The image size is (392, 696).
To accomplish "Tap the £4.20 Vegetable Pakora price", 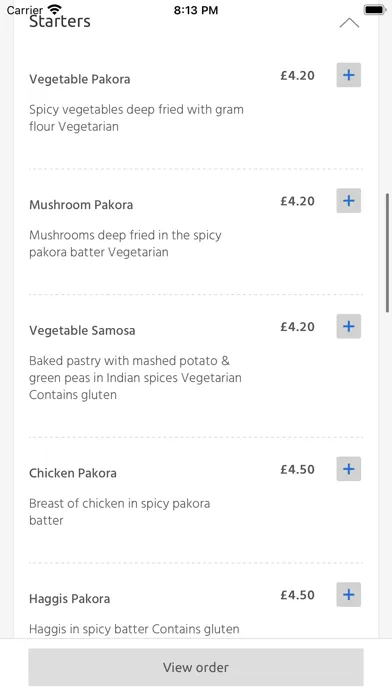I will coord(297,75).
